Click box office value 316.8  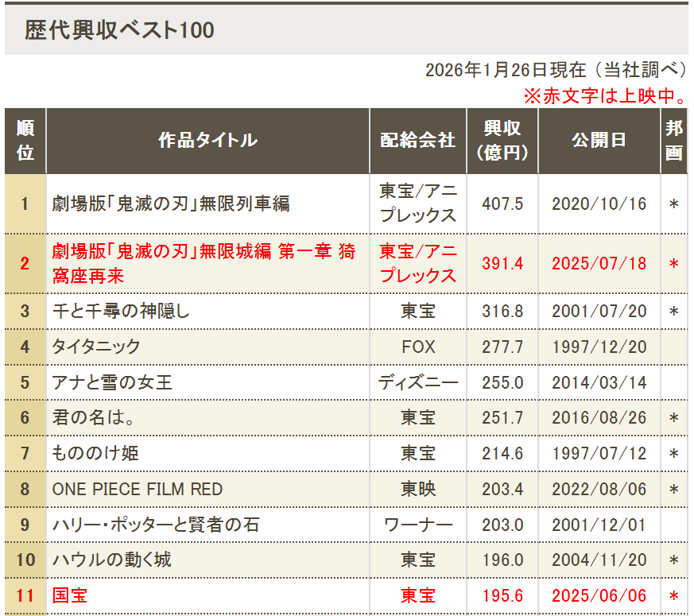[502, 312]
